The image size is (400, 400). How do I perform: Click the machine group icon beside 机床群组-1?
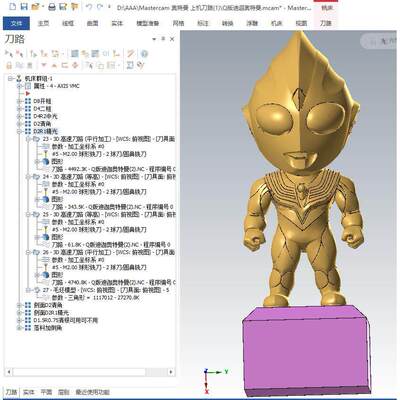pyautogui.click(x=19, y=79)
